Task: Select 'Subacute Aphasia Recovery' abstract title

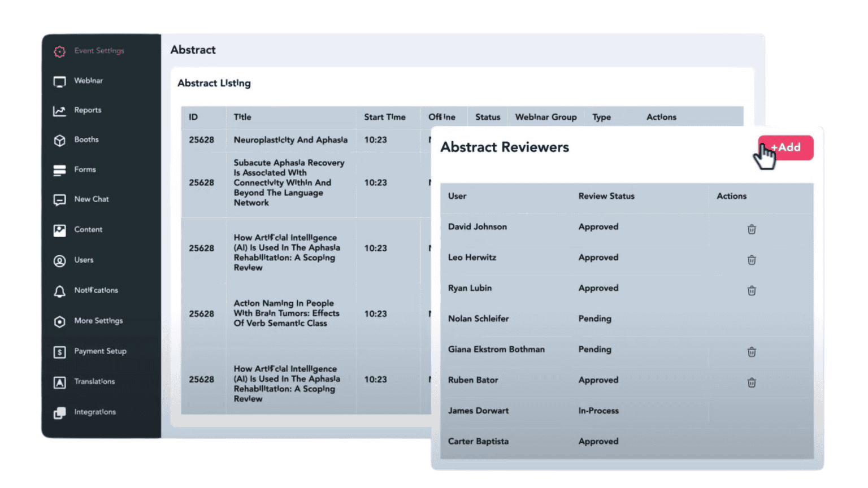Action: coord(289,182)
